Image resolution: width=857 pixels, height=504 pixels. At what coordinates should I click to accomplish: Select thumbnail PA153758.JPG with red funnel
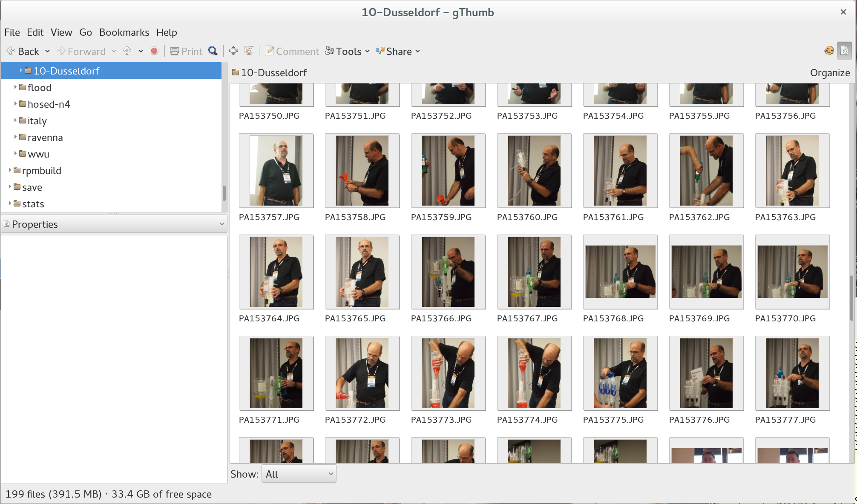362,171
